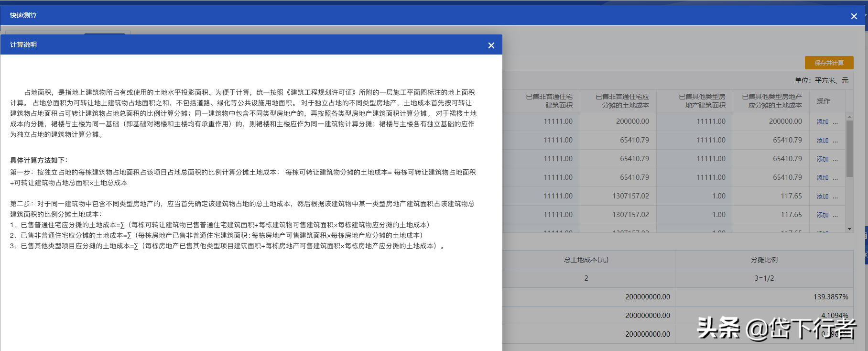This screenshot has height=351, width=868.
Task: Click the 具体计算方法如下 heading
Action: pyautogui.click(x=39, y=160)
